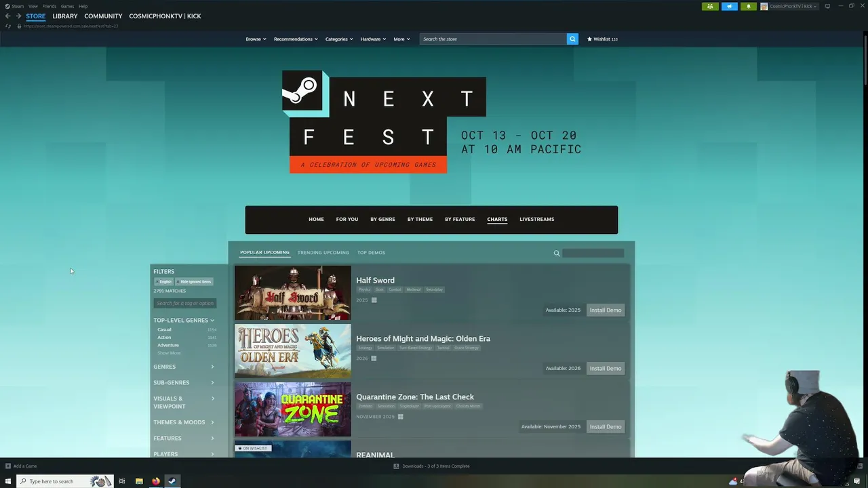
Task: Open the notifications bell button
Action: click(748, 6)
